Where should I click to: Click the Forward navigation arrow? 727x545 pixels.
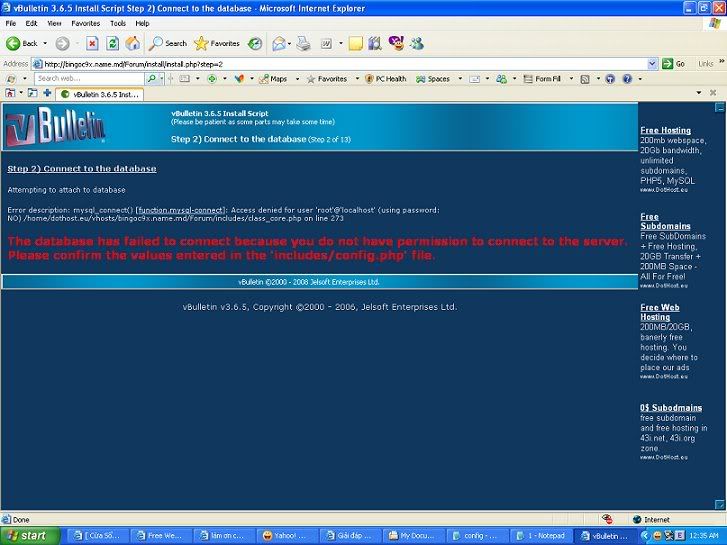tap(63, 44)
